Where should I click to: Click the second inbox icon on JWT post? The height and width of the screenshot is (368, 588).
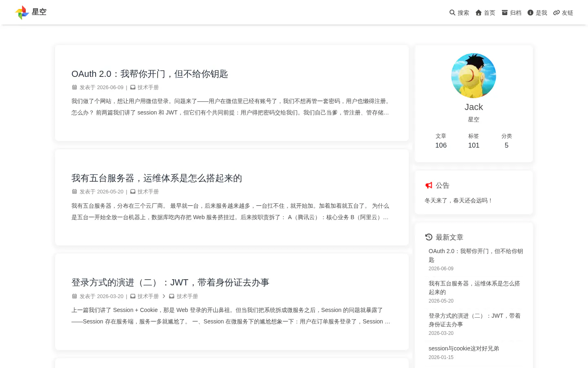pos(172,296)
